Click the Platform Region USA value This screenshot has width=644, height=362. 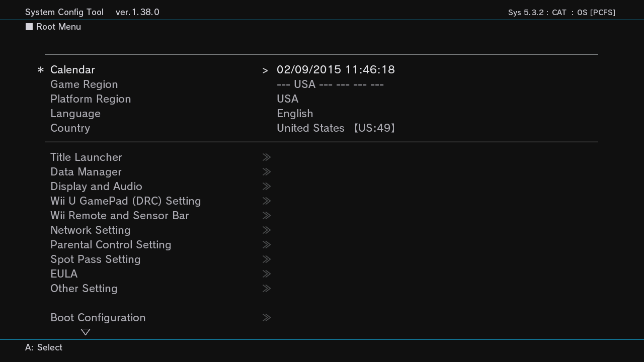point(288,99)
